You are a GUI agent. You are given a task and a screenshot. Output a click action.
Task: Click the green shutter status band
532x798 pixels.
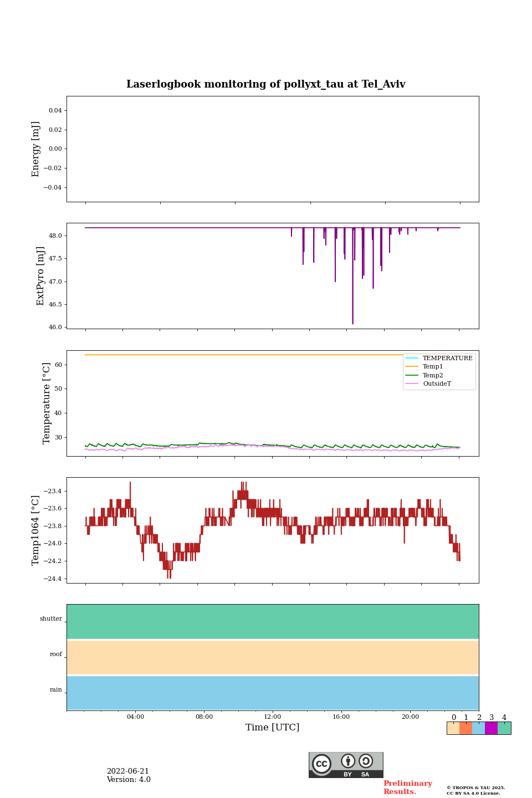(x=273, y=622)
